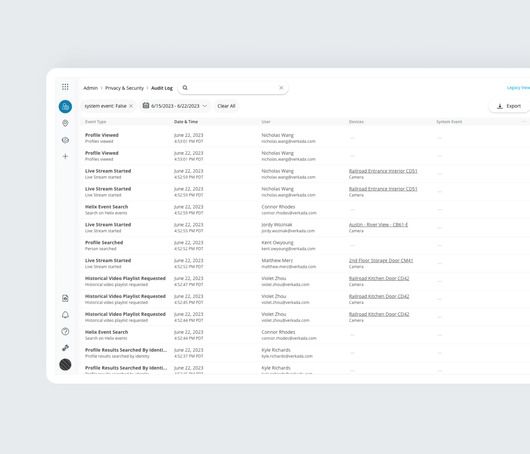Open Austin - River View - CB61-E camera link
The image size is (530, 454).
(x=378, y=224)
